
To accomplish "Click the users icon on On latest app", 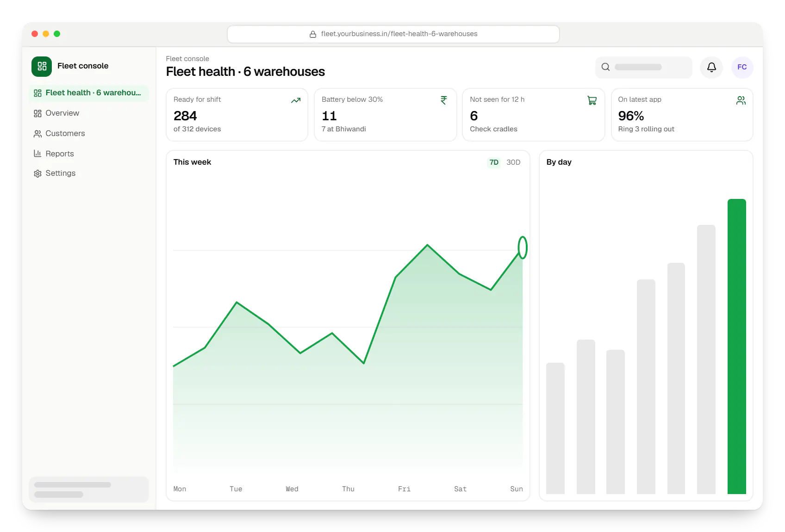I will pos(741,100).
